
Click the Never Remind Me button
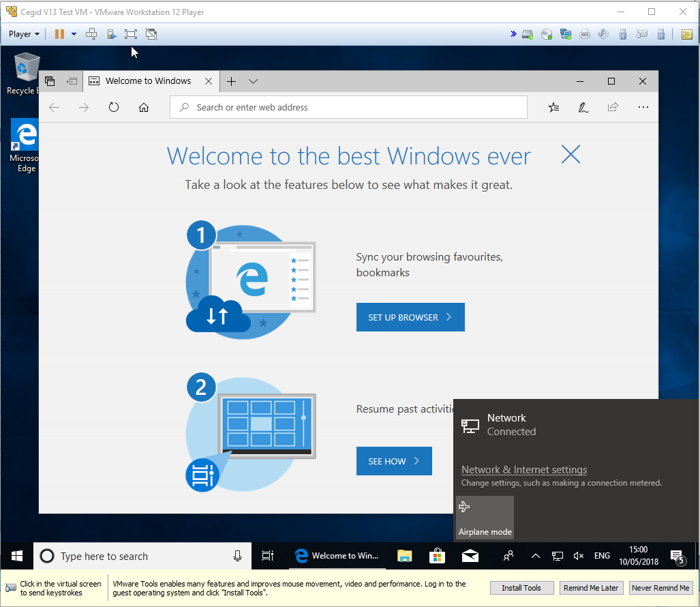coord(660,588)
